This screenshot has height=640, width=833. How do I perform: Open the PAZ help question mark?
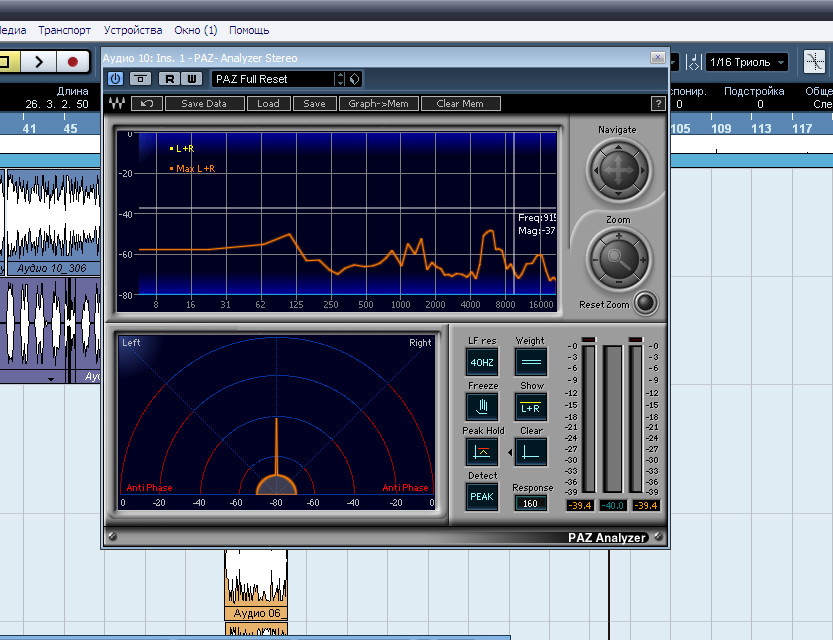[658, 104]
